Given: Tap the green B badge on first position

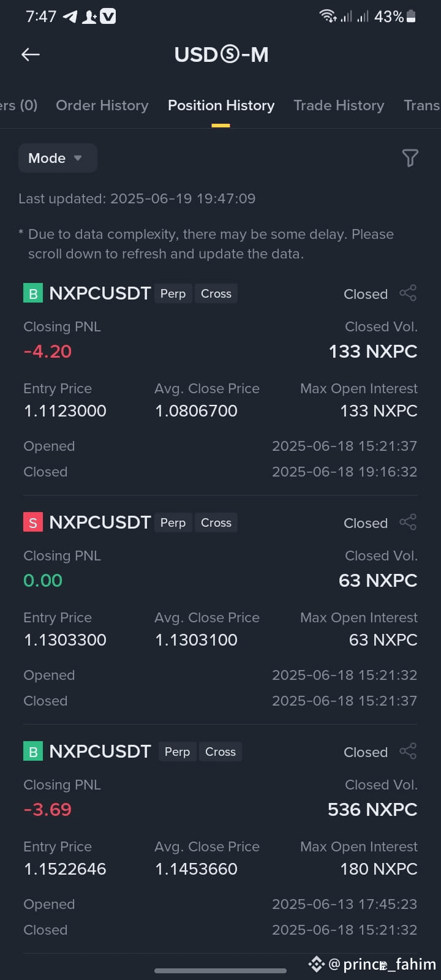Looking at the screenshot, I should 33,293.
